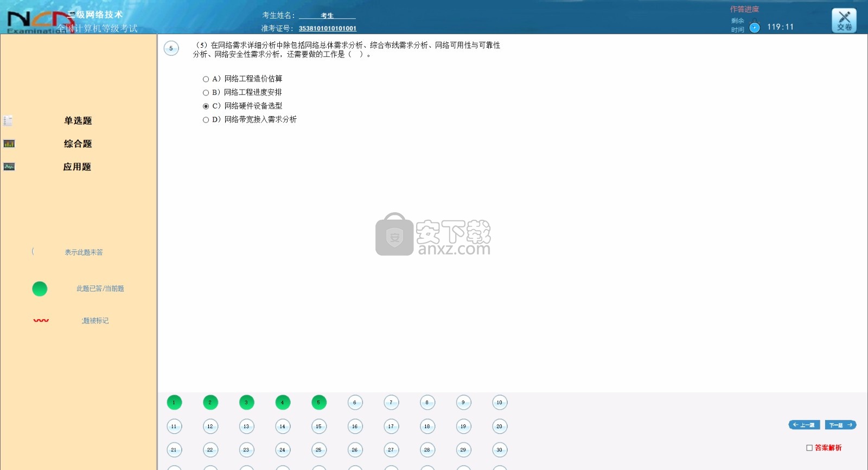
Task: Click the question number 5 badge beside question
Action: tap(171, 48)
